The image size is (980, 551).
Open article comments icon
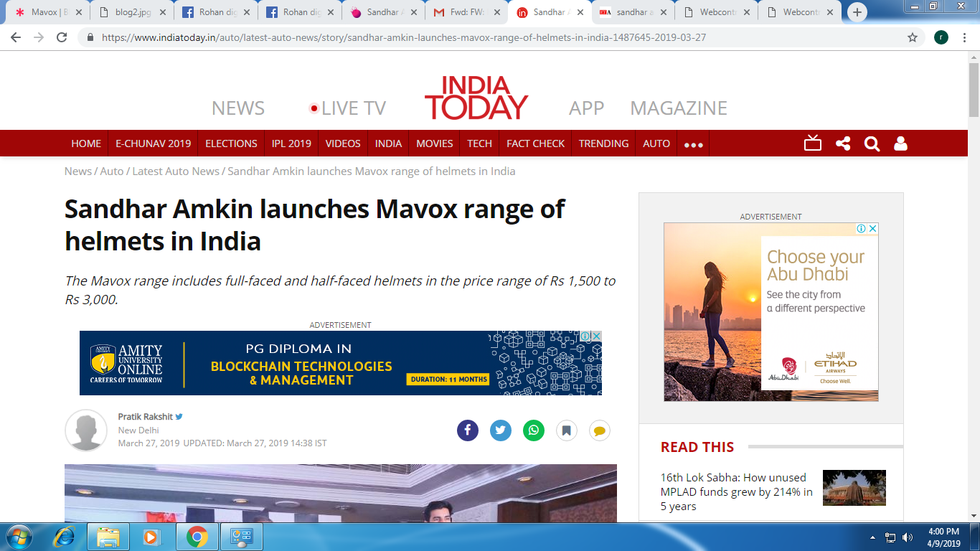[600, 430]
